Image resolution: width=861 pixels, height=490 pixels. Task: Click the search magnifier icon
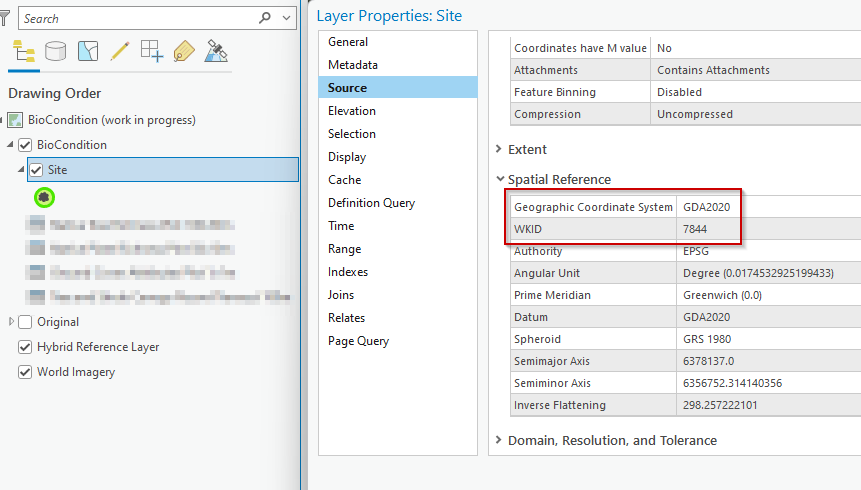pos(265,18)
